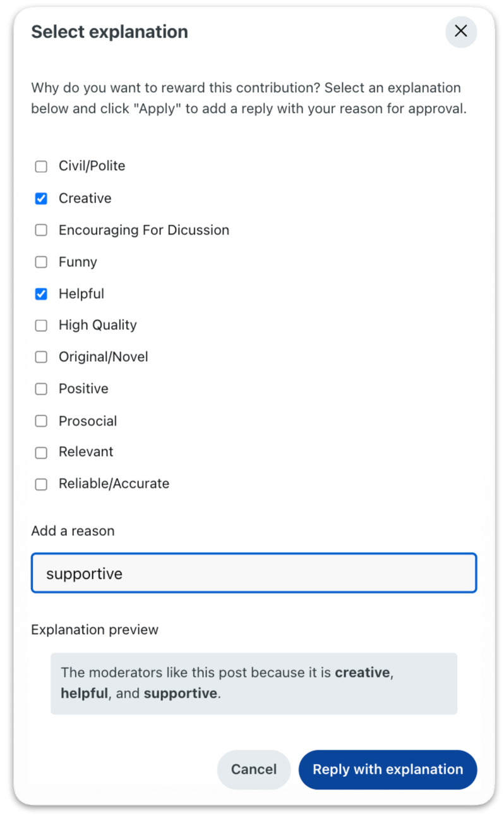Click the Funny label text

coord(78,262)
